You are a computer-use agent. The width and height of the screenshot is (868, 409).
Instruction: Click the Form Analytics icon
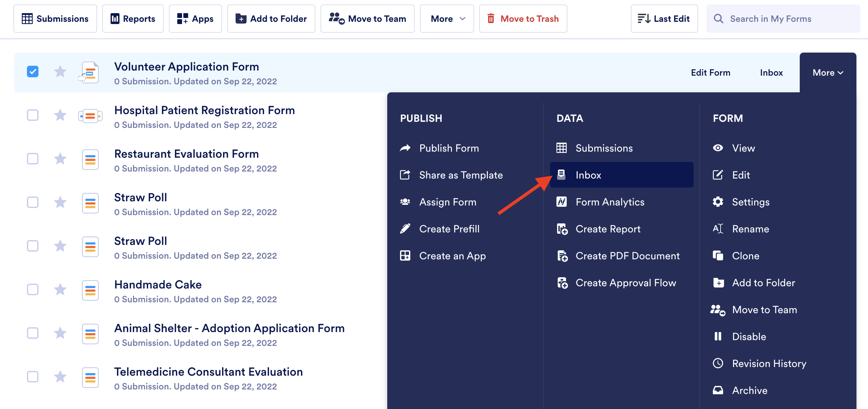tap(561, 202)
